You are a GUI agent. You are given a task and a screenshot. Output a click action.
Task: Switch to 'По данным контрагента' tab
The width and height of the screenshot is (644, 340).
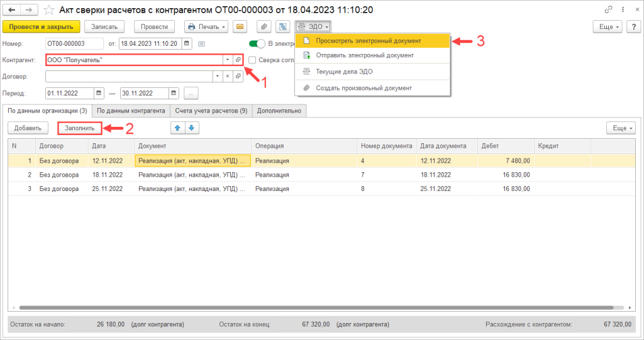pos(131,111)
